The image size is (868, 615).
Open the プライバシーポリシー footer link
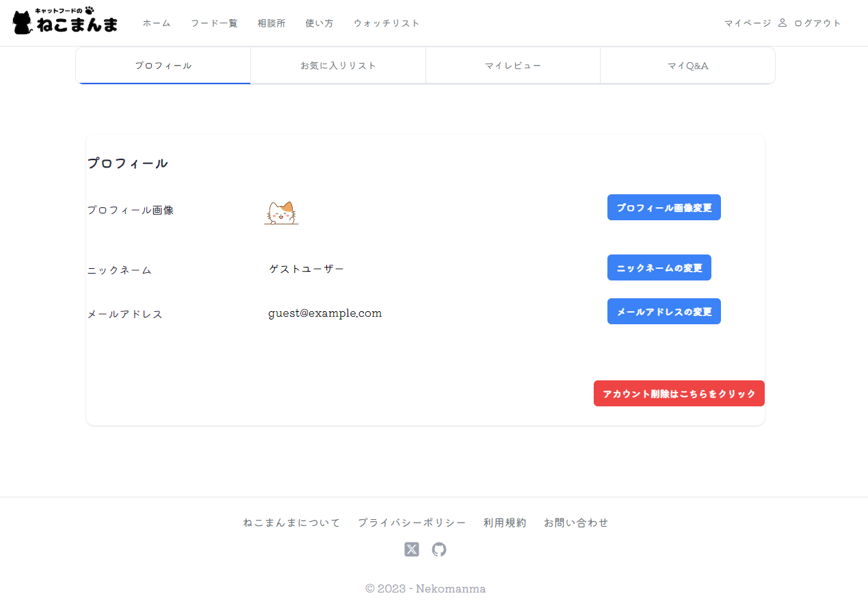tap(411, 522)
